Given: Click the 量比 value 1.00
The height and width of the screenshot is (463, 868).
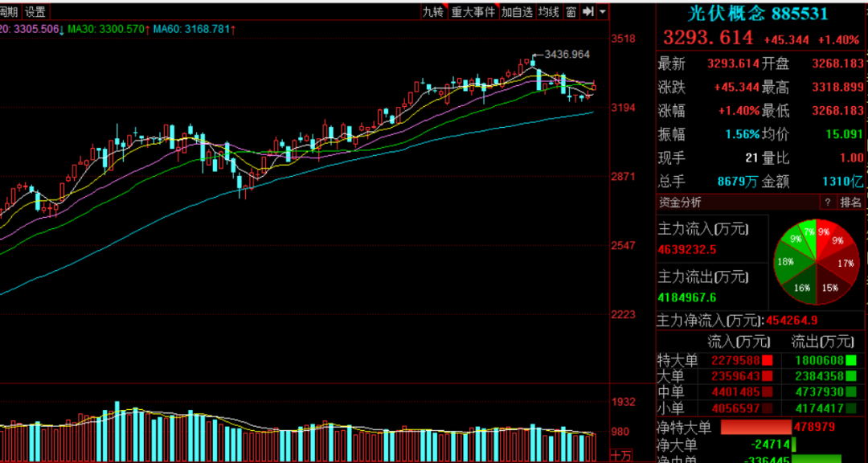Looking at the screenshot, I should tap(851, 158).
